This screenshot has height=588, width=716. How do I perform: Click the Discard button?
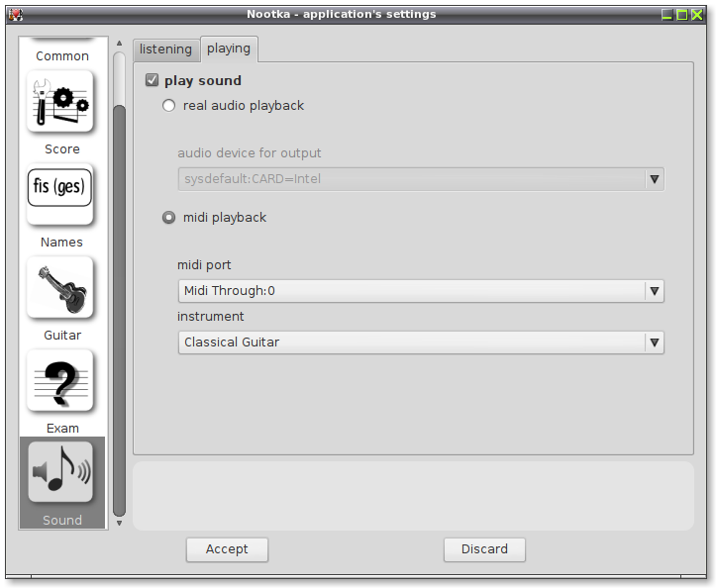484,549
